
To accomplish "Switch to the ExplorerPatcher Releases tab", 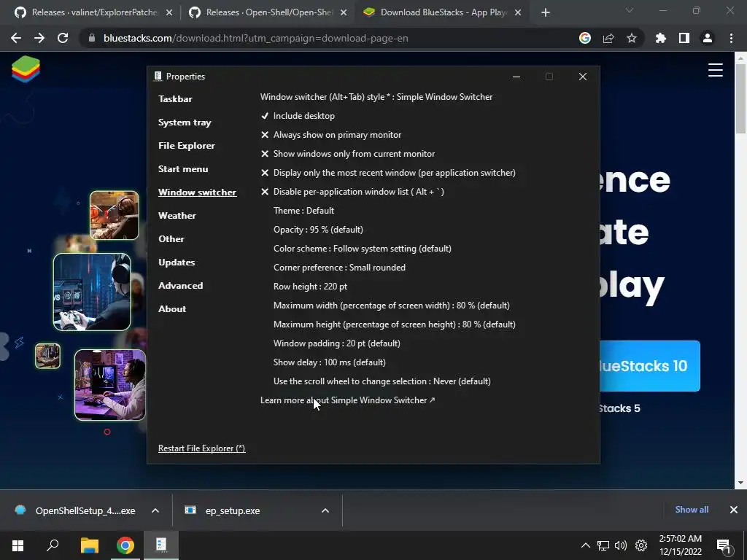I will [94, 12].
